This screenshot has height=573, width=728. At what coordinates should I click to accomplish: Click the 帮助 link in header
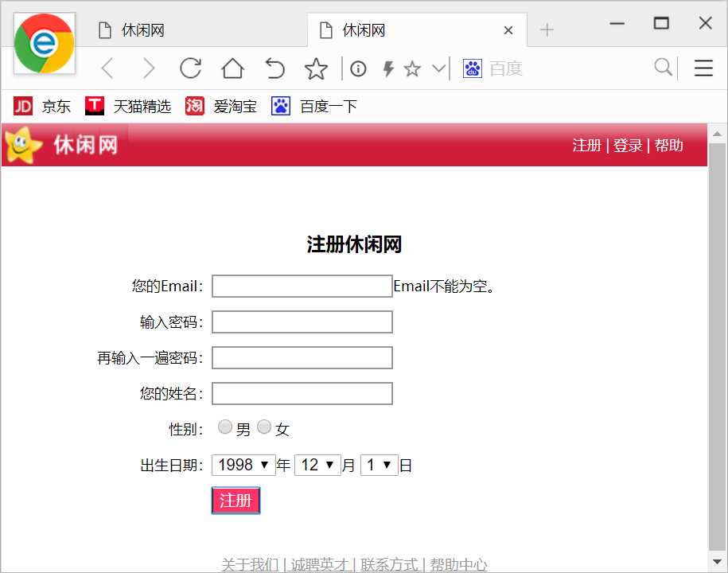[668, 146]
